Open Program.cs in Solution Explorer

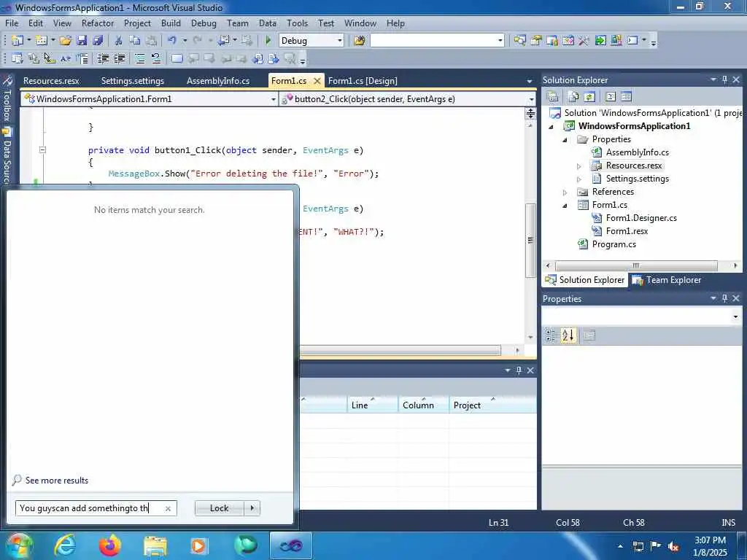pyautogui.click(x=614, y=244)
